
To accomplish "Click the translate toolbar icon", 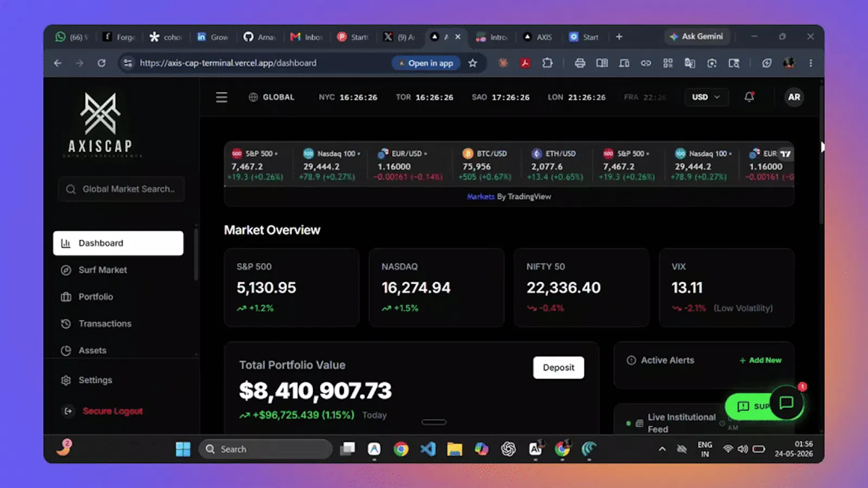I will click(690, 63).
